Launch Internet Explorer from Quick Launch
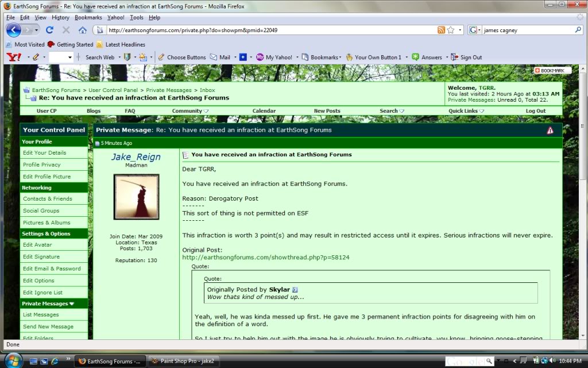 click(x=55, y=361)
